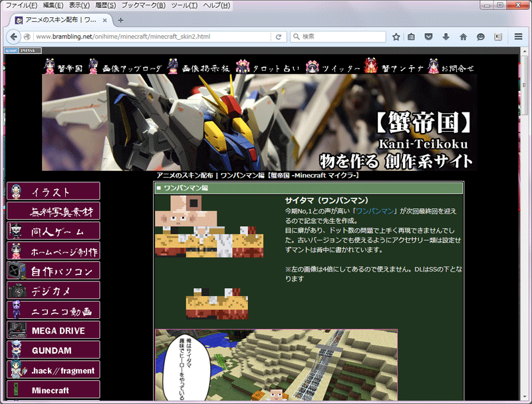This screenshot has width=532, height=404.
Task: Click the qlook access counter badge
Action: [23, 51]
